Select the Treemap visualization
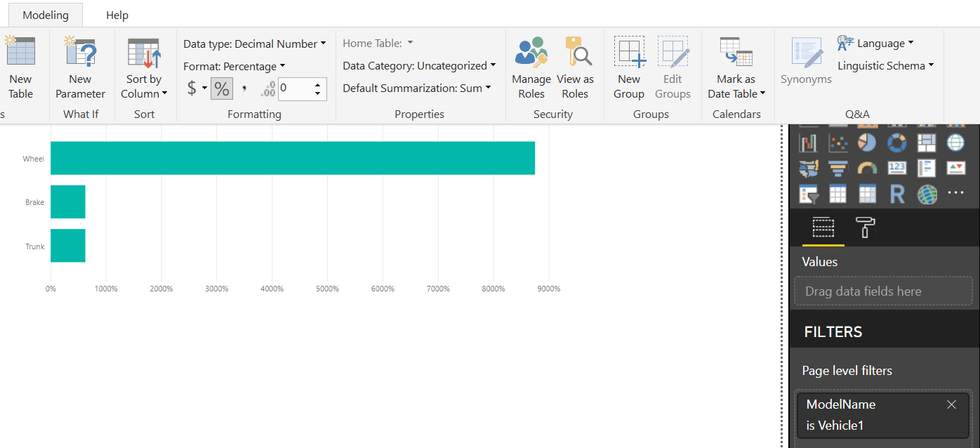 tap(927, 143)
